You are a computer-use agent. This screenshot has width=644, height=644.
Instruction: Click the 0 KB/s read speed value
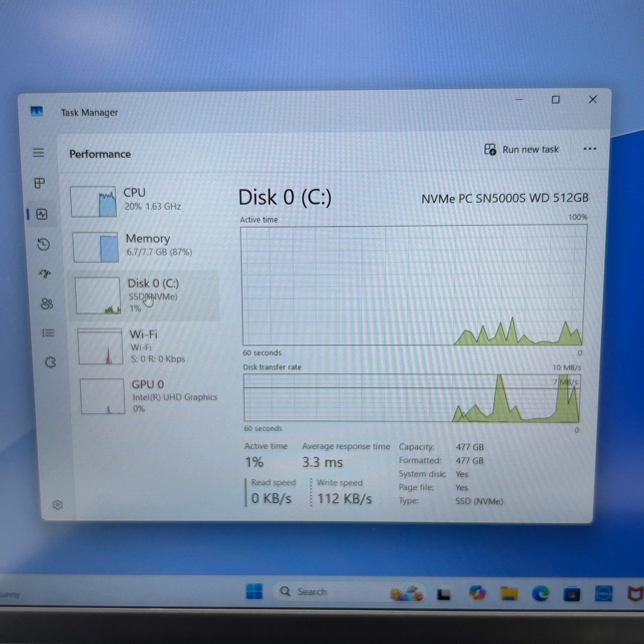pyautogui.click(x=271, y=498)
